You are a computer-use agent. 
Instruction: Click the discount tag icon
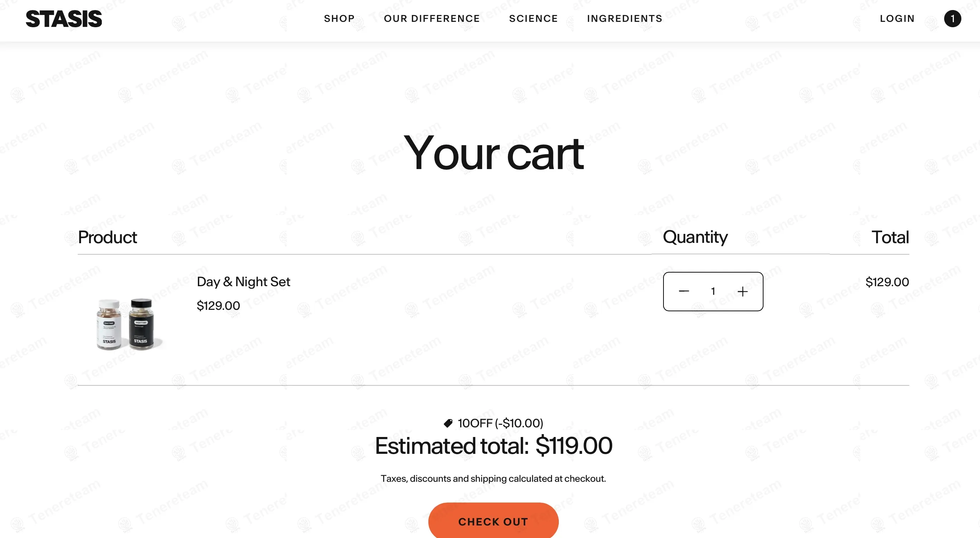[x=448, y=423]
